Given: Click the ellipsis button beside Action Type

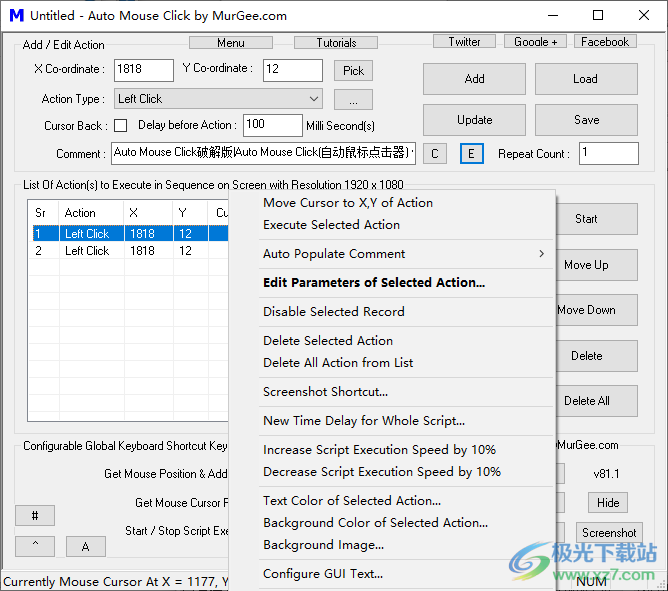Looking at the screenshot, I should (353, 100).
